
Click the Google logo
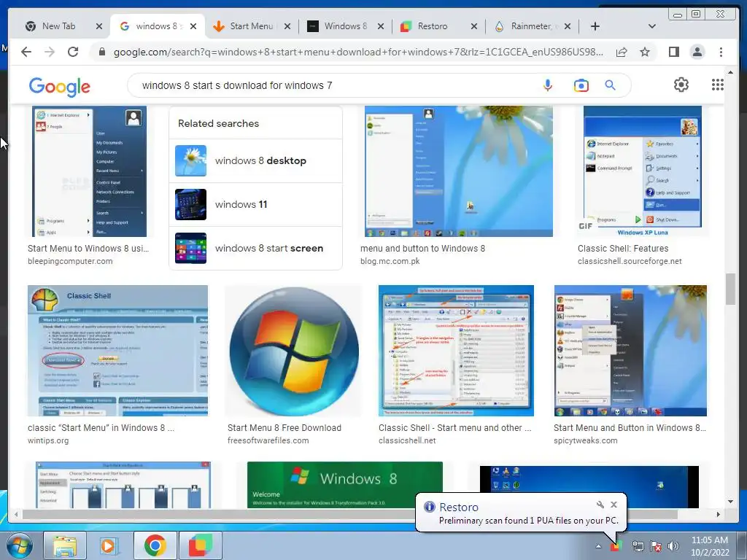pyautogui.click(x=60, y=87)
